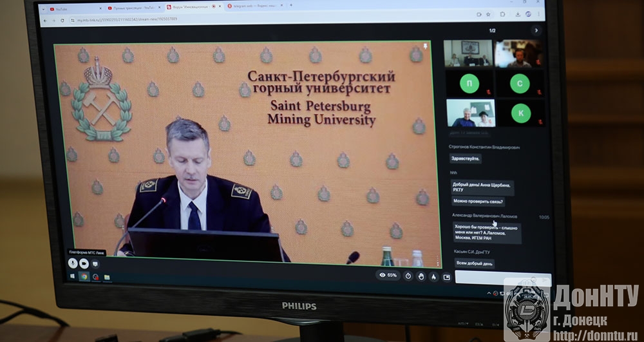
Task: Click the browser back arrow
Action: click(45, 21)
